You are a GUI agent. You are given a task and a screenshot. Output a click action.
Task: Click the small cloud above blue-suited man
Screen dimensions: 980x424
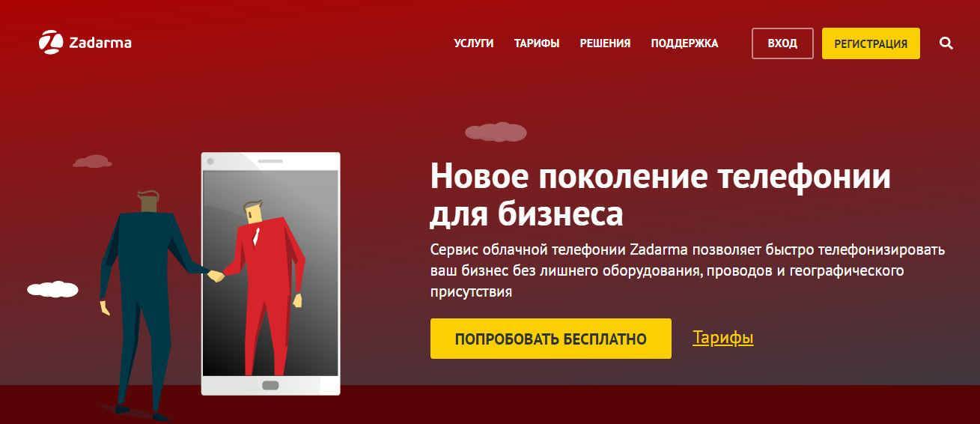(x=93, y=161)
